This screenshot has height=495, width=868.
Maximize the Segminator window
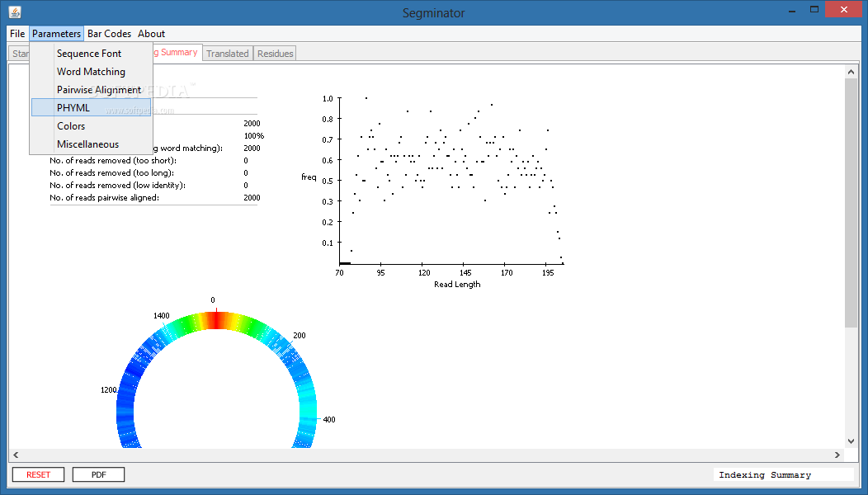click(814, 9)
